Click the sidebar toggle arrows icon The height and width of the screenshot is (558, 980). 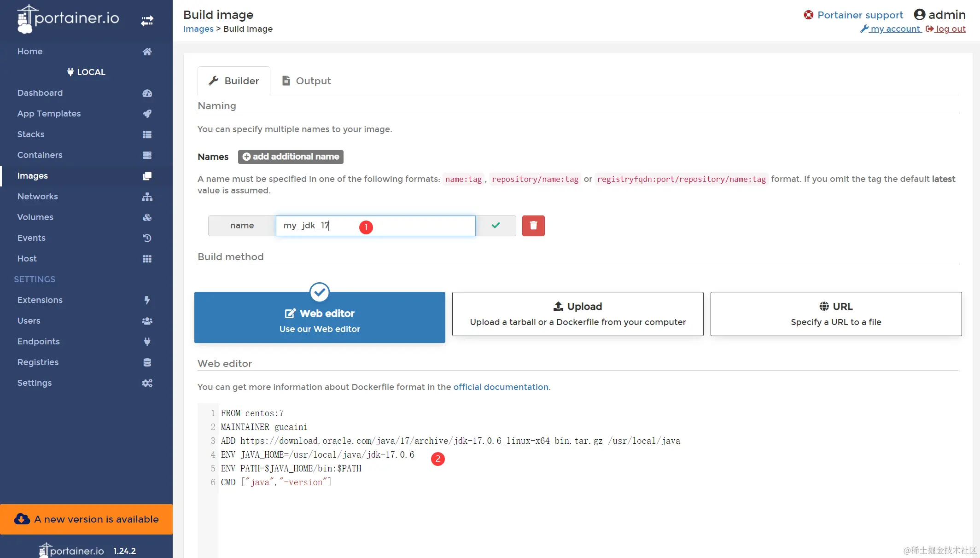tap(147, 21)
